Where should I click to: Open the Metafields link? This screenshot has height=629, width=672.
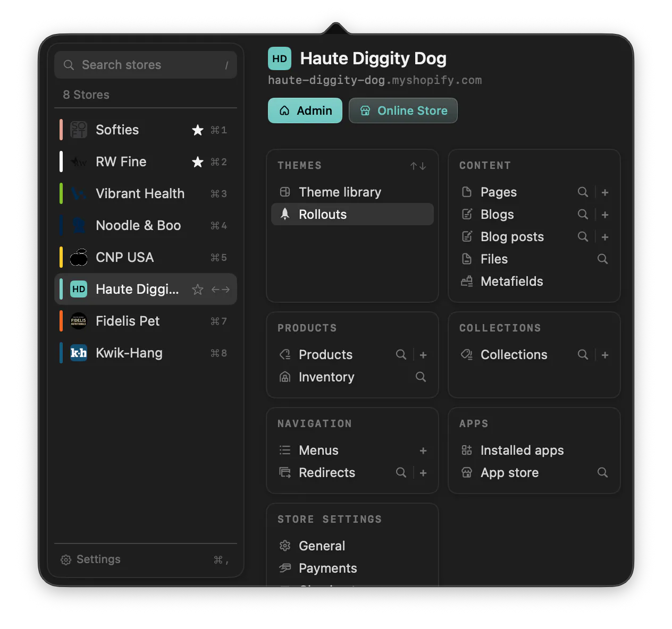(x=511, y=281)
